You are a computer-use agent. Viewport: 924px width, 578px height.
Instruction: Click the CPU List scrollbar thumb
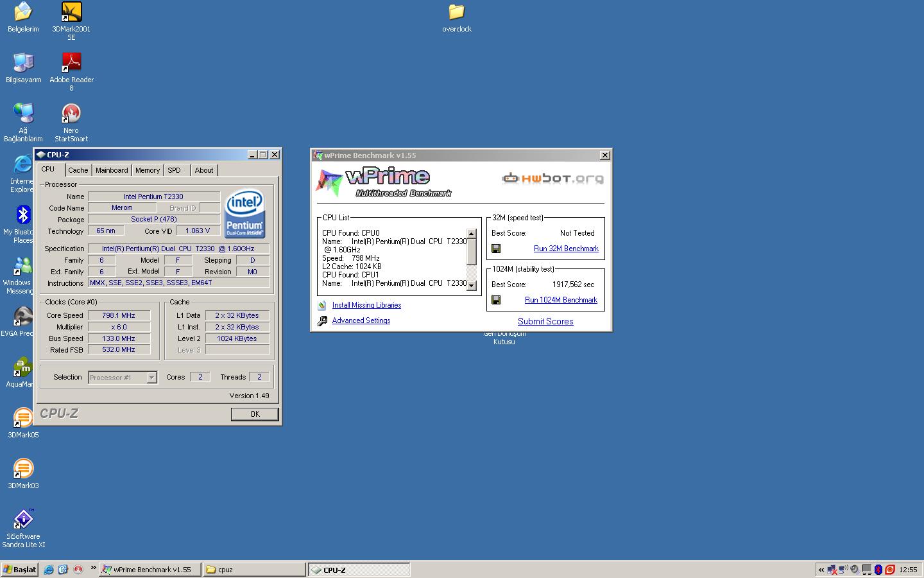(x=472, y=251)
